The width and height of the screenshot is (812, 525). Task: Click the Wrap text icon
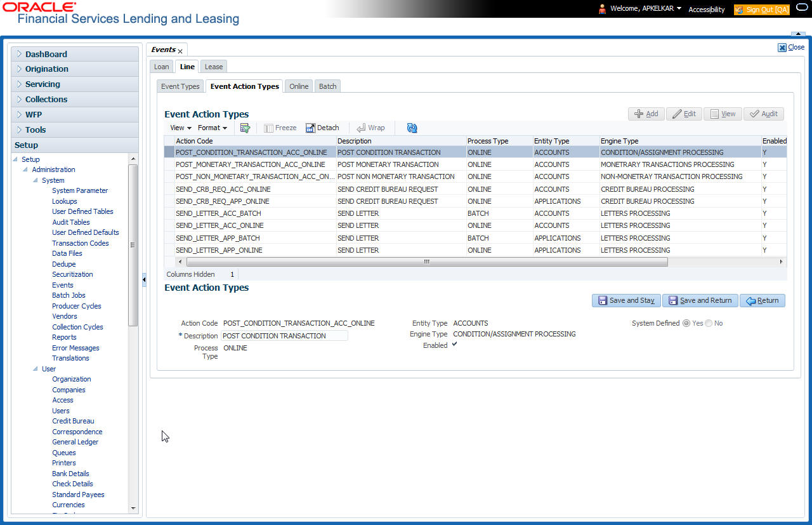click(x=361, y=128)
